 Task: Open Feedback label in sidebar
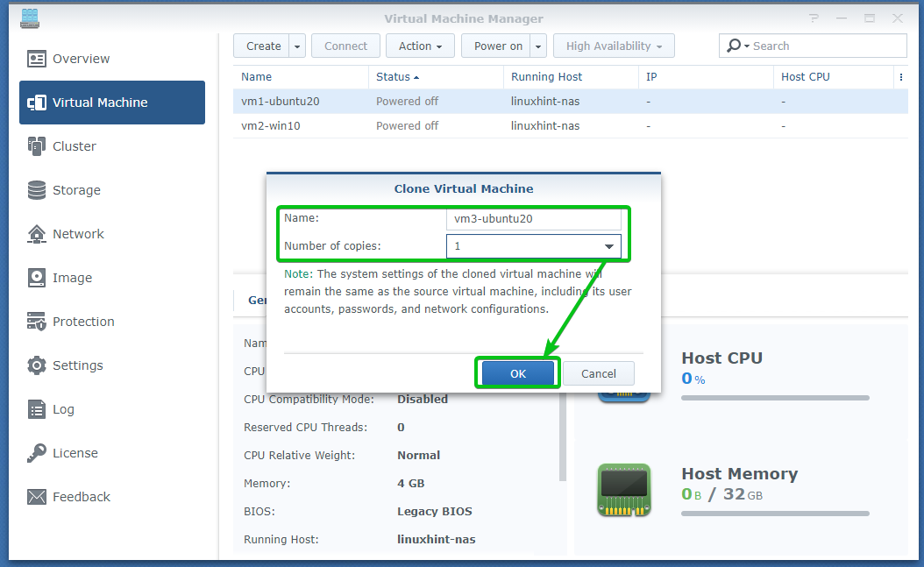(82, 497)
